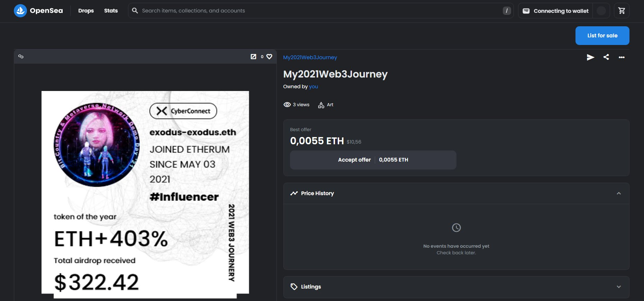Open the Stats menu
The height and width of the screenshot is (301, 644).
click(111, 11)
